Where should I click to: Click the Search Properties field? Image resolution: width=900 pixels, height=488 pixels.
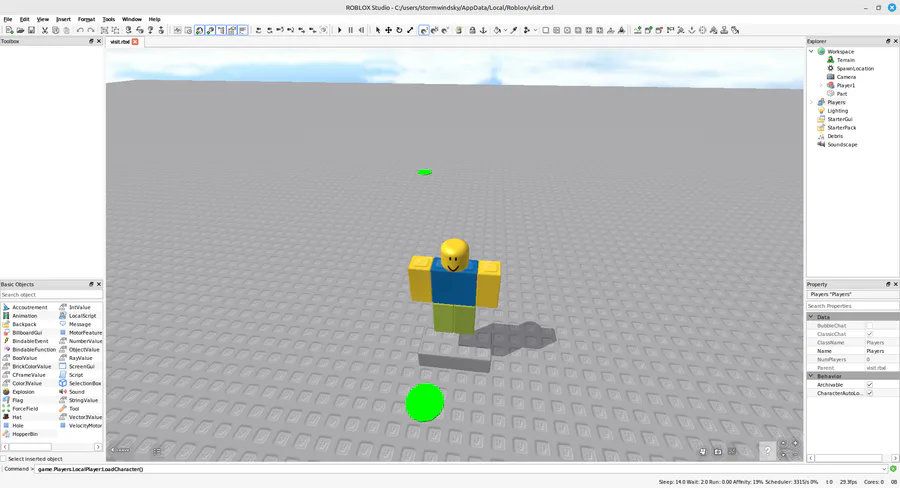pos(853,306)
